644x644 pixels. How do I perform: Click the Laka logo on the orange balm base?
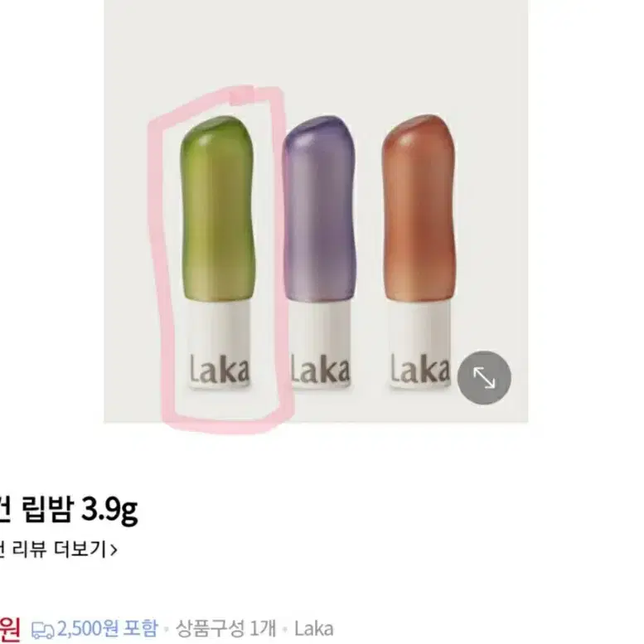pos(419,368)
